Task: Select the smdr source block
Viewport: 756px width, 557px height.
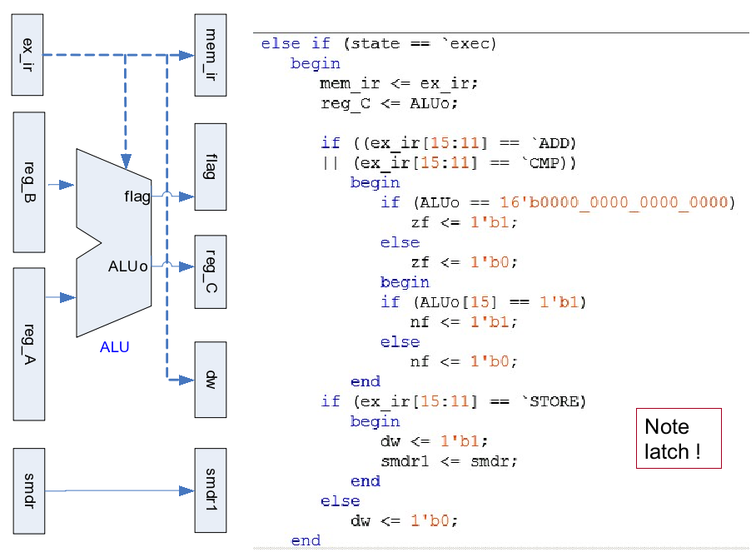Action: click(x=29, y=490)
